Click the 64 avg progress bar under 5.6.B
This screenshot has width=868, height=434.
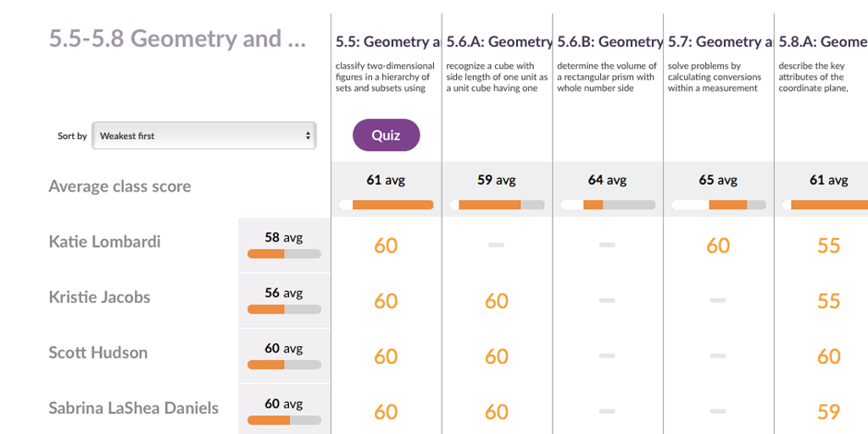(607, 205)
